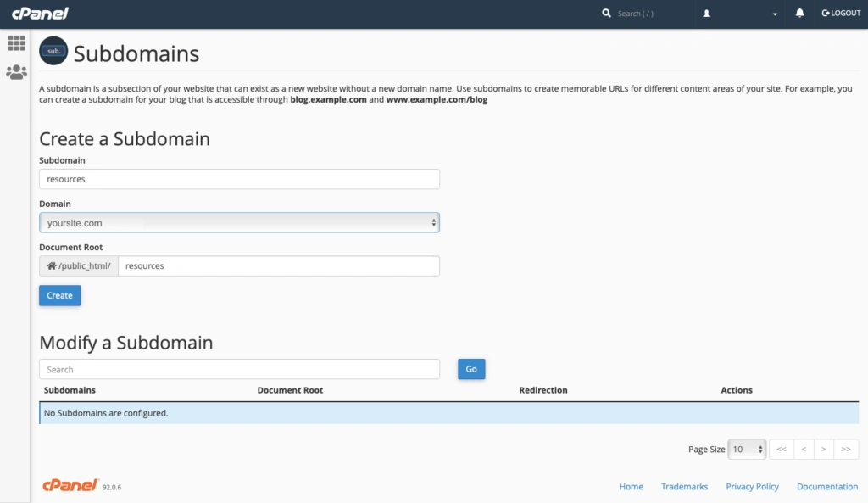Click the LOGOUT link in header
Screen dimensions: 868x503
(x=841, y=14)
